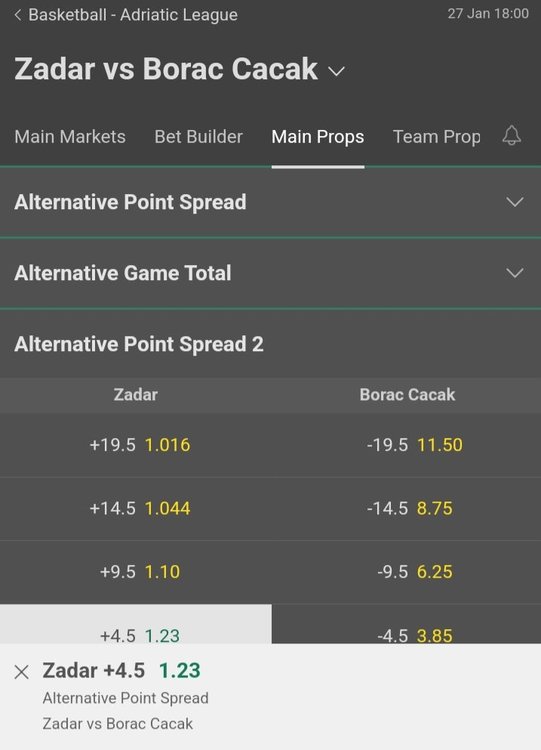
Task: Remove Zadar +4.5 selection with X icon
Action: pyautogui.click(x=22, y=672)
